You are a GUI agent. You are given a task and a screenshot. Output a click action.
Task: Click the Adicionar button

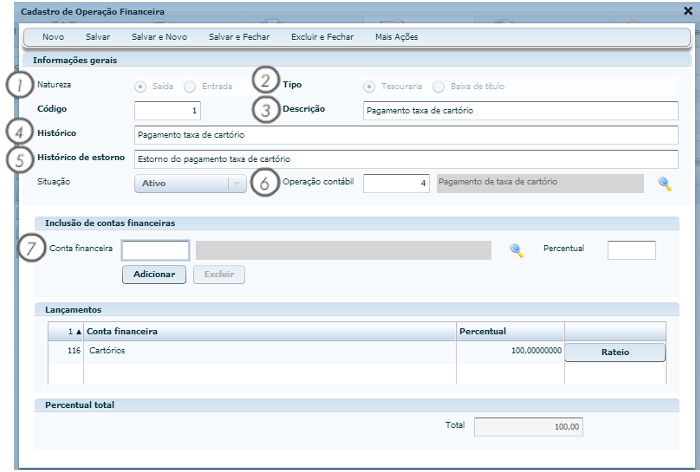(x=154, y=274)
